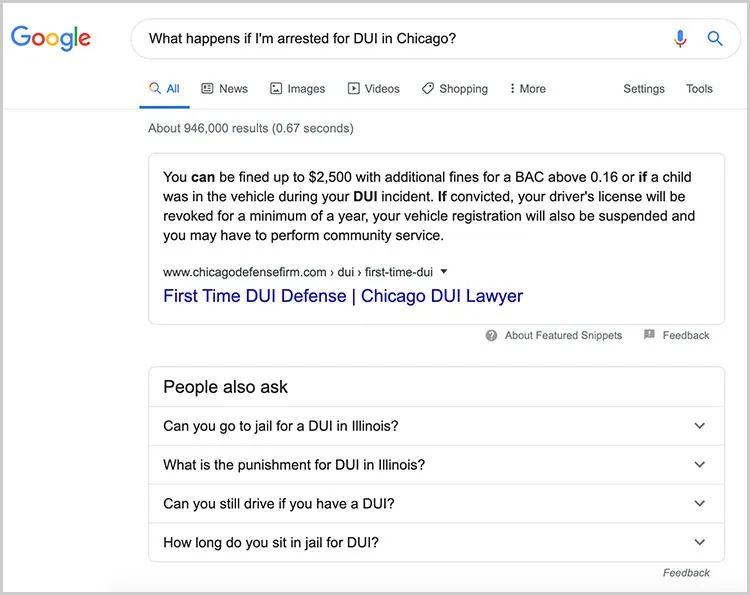
Task: Open the Shopping tab
Action: coord(454,88)
